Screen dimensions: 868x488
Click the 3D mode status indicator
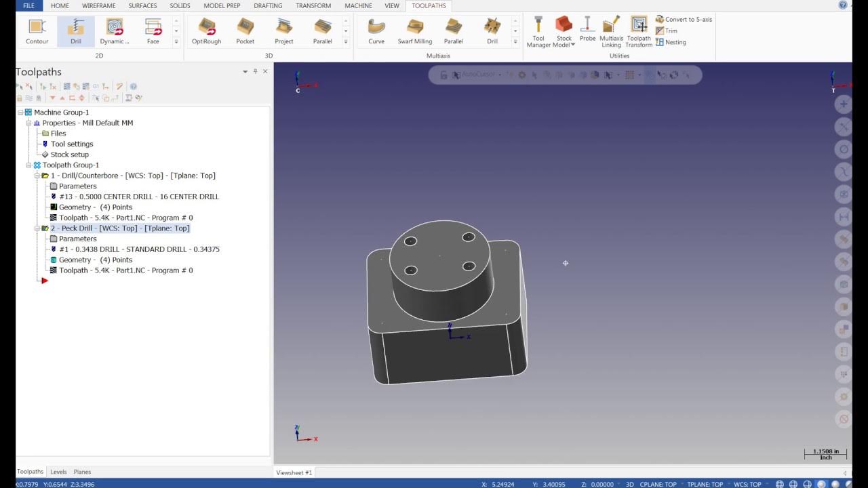click(x=629, y=484)
